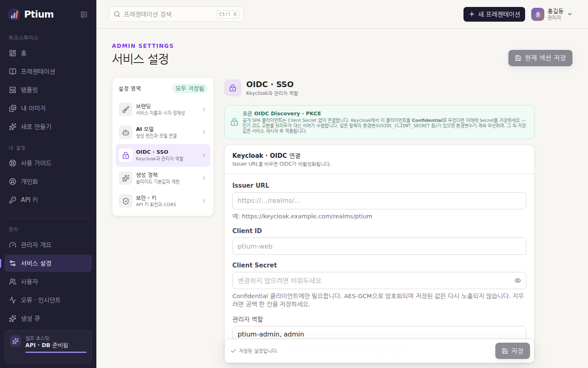Expand the AI 모델 row chevron
Viewport: 588px width, 368px height.
coord(204,132)
